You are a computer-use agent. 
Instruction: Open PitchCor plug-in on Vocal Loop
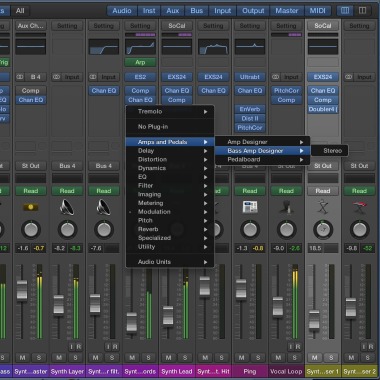click(x=286, y=91)
